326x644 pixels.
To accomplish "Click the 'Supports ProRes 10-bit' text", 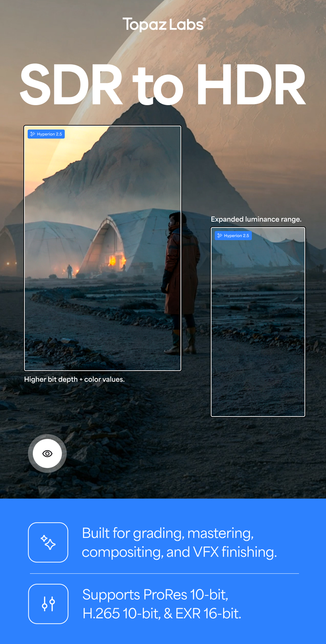I will tap(156, 595).
